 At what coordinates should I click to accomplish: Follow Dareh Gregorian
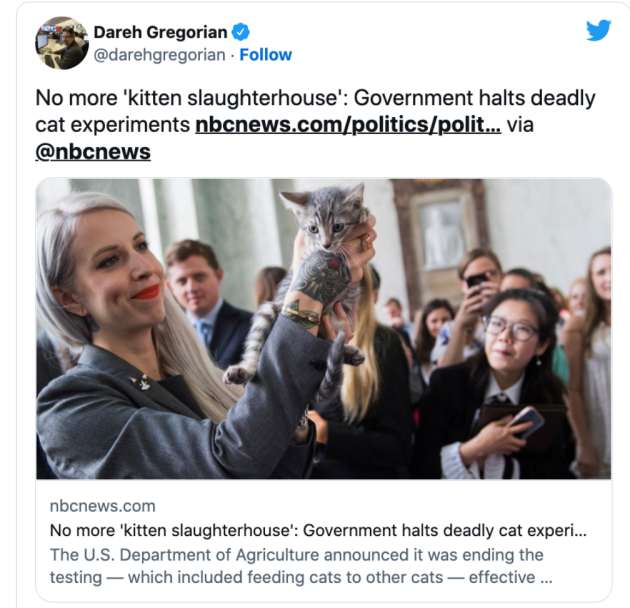(266, 55)
